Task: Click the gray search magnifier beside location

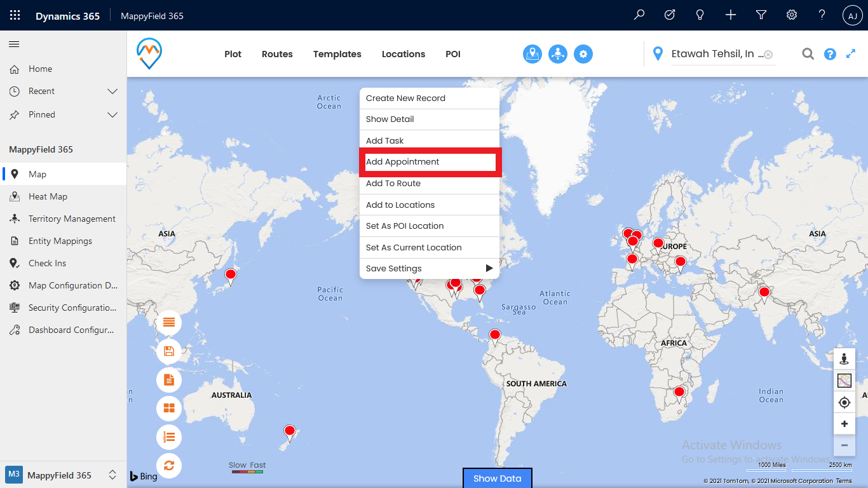Action: click(808, 54)
